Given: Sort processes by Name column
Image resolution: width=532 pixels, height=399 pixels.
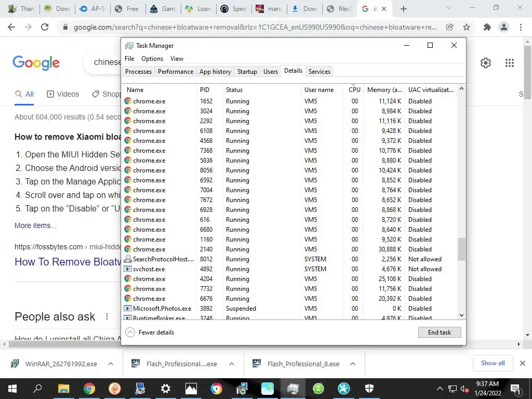Looking at the screenshot, I should click(159, 90).
